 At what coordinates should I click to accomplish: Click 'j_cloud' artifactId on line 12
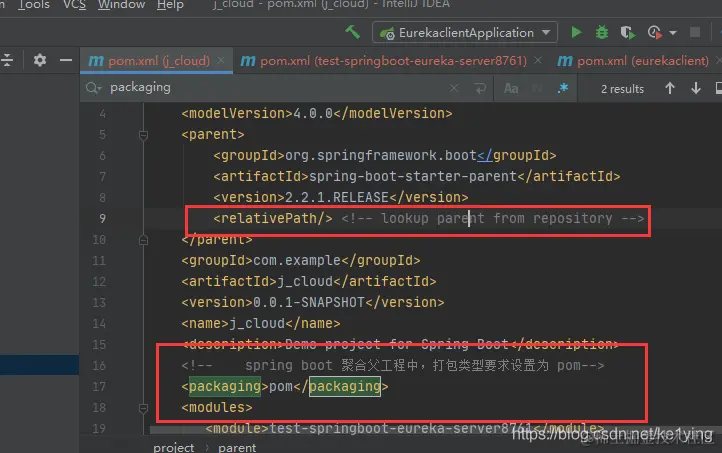(305, 281)
